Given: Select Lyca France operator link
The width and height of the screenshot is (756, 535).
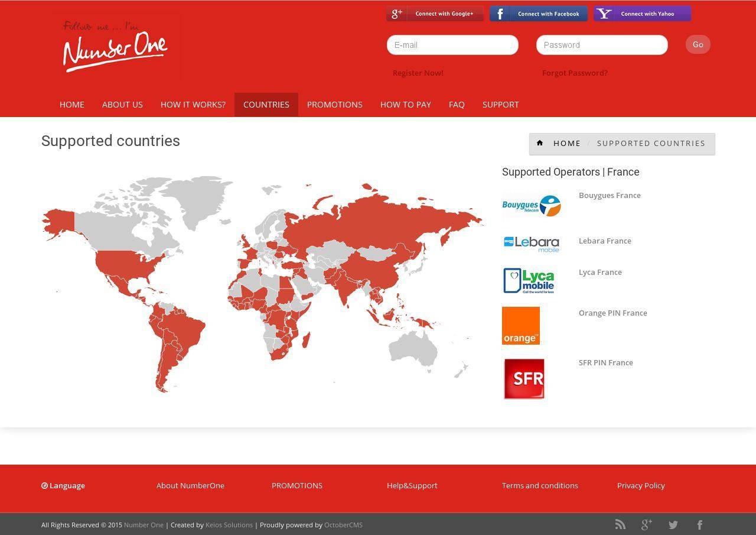Looking at the screenshot, I should pyautogui.click(x=600, y=272).
